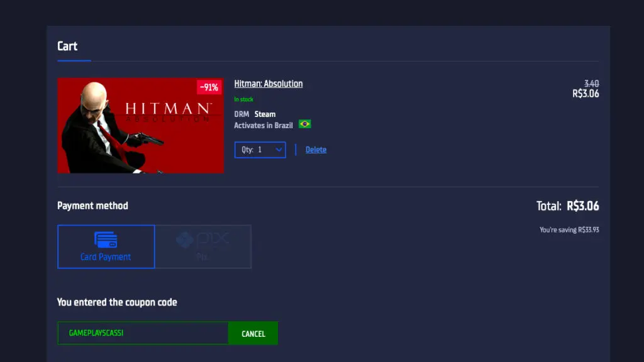Click the In stock label

pos(243,99)
